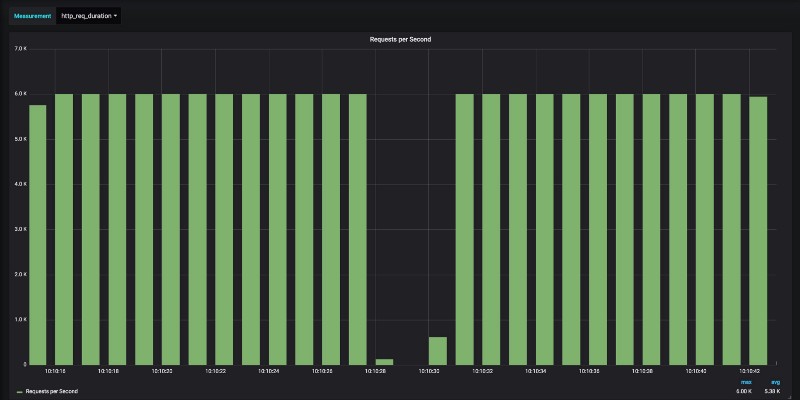
Task: Click the 10:10:40 time axis label
Action: [x=695, y=371]
